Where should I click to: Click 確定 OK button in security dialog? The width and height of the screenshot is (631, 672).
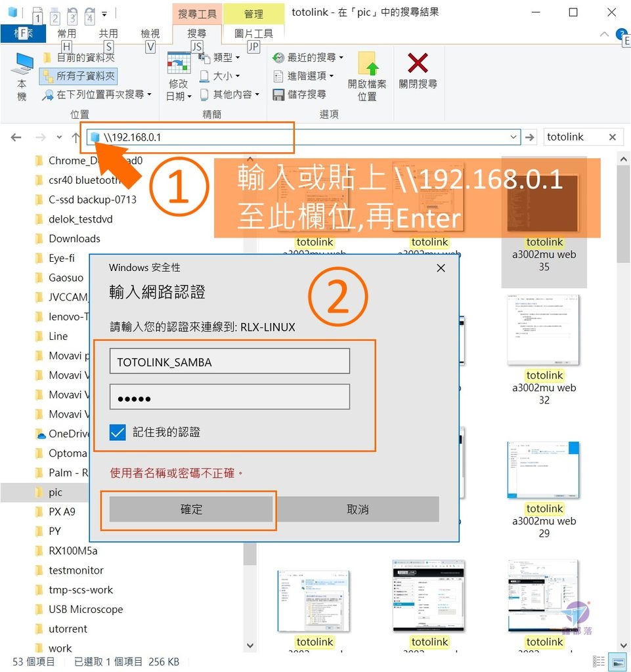(191, 509)
